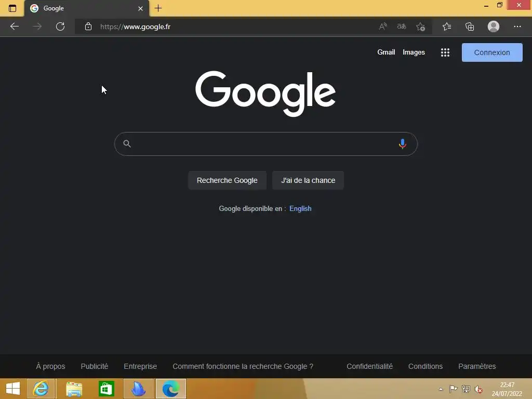Open the À propos footer link
This screenshot has height=399, width=532.
(50, 366)
